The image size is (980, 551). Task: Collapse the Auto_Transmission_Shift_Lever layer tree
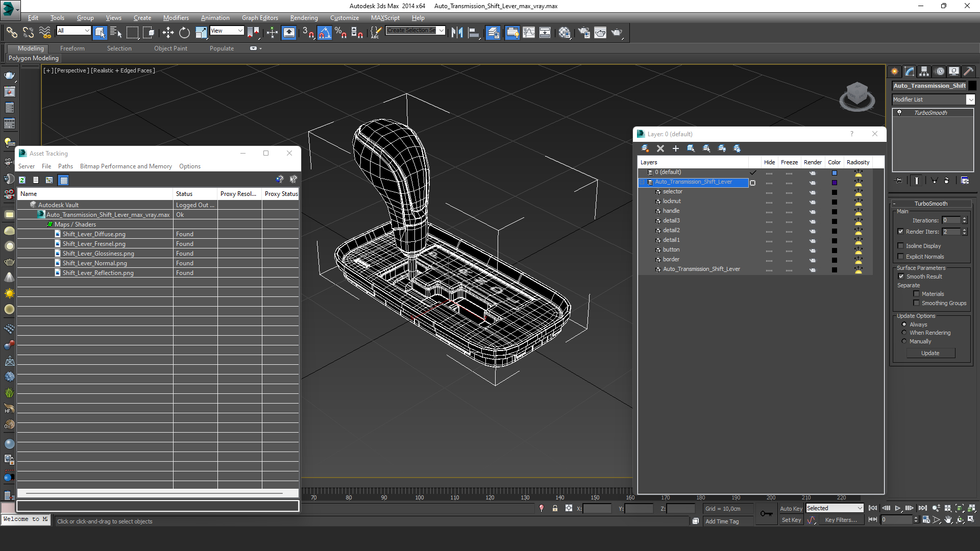pyautogui.click(x=642, y=182)
